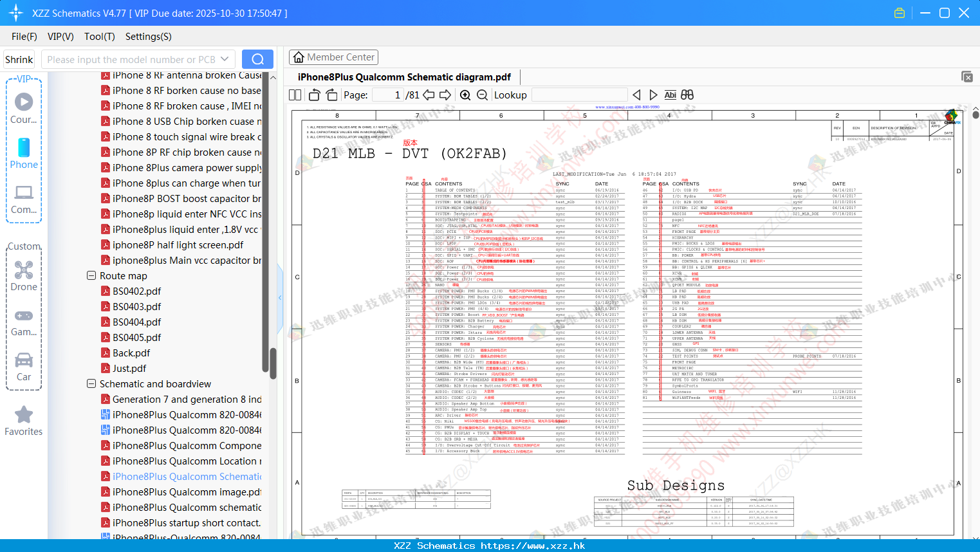Go to next page arrow
The width and height of the screenshot is (980, 552).
(445, 95)
